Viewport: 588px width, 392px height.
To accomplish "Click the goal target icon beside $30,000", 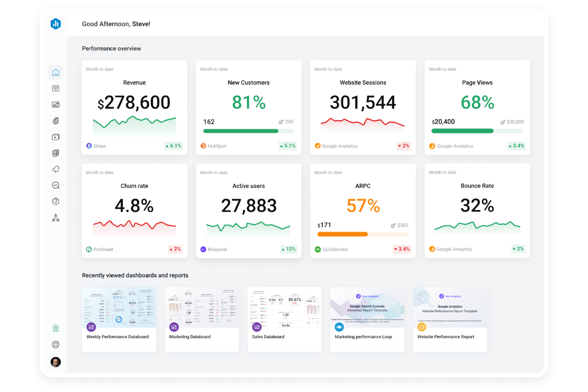I will [503, 122].
